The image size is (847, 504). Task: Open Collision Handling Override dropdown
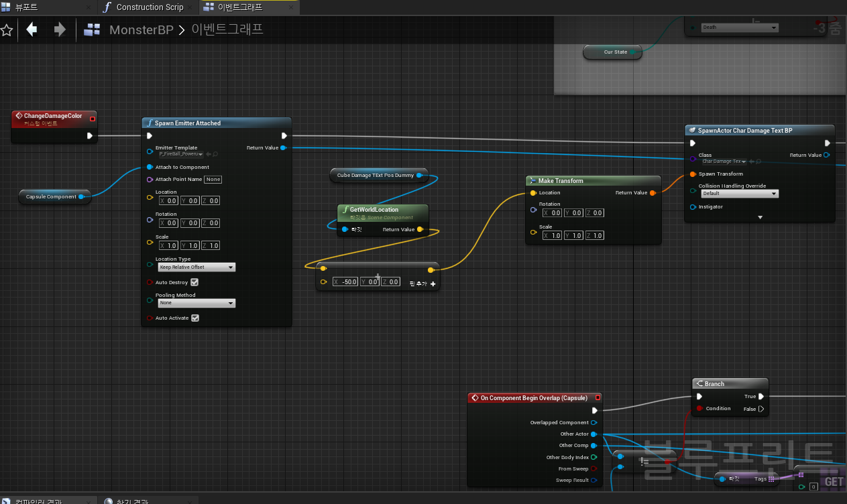pos(739,193)
